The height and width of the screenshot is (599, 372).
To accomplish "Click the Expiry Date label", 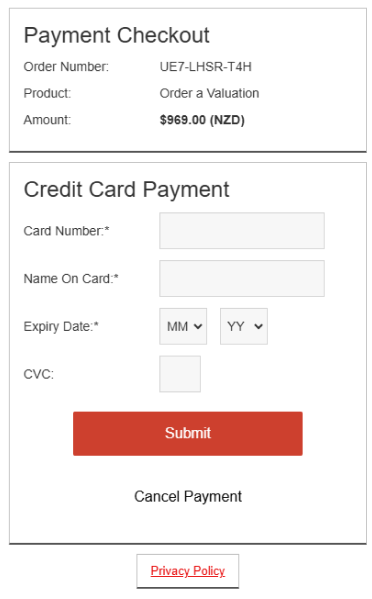I will pos(61,327).
